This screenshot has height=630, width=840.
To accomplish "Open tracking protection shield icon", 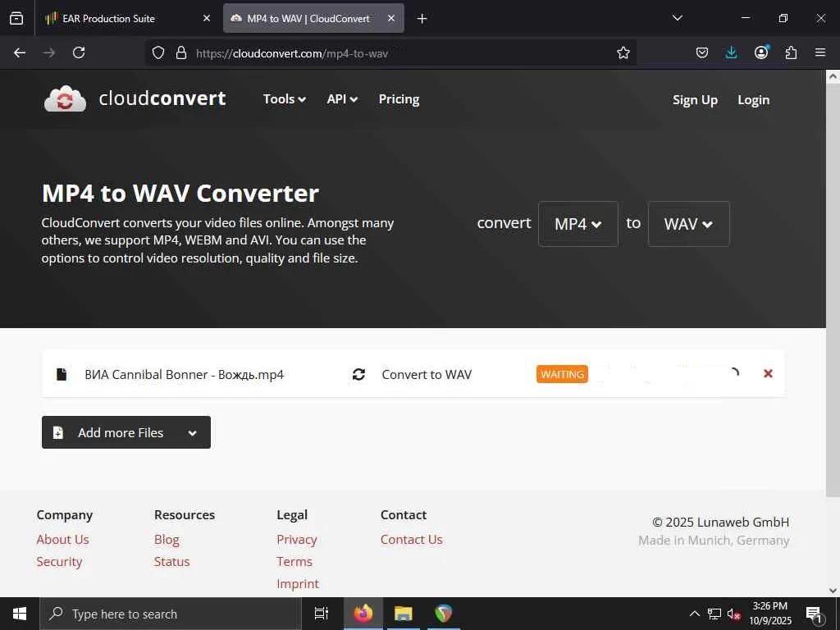I will [158, 52].
